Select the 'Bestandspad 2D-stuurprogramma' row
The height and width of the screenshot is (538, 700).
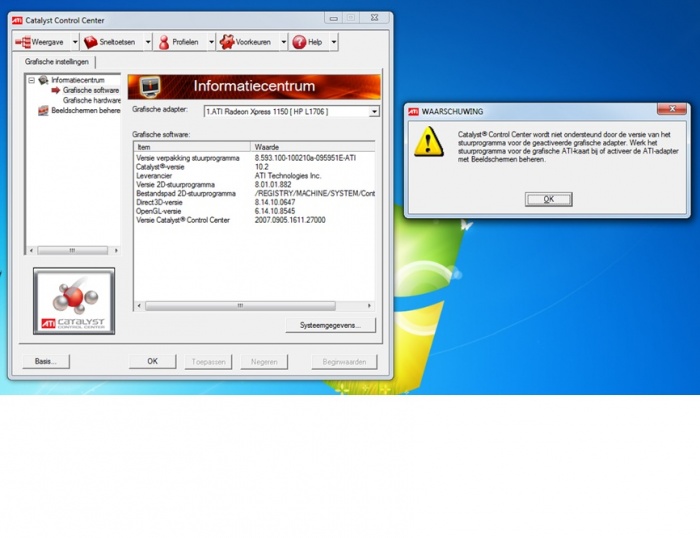pos(254,193)
